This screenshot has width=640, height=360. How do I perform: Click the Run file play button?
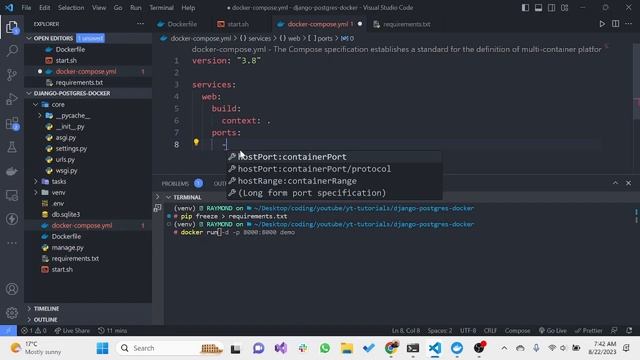[602, 24]
